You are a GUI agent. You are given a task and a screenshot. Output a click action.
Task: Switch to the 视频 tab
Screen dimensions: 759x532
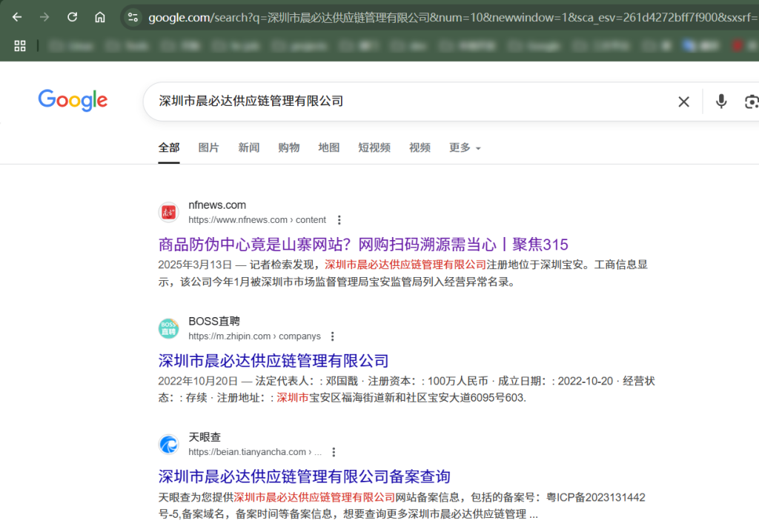420,147
